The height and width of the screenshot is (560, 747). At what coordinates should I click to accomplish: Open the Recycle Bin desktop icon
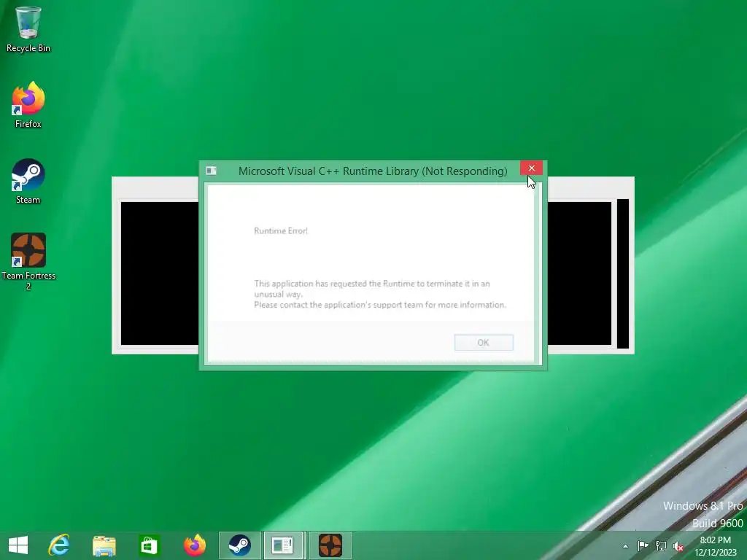click(28, 28)
